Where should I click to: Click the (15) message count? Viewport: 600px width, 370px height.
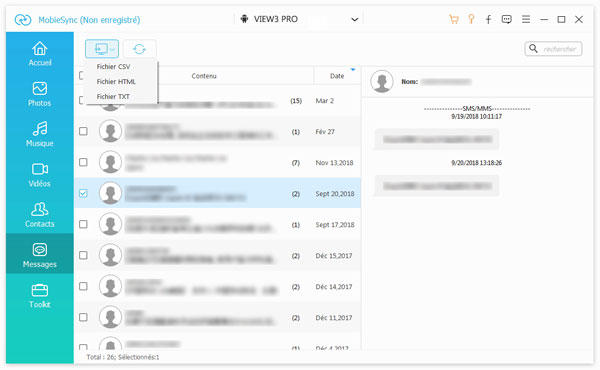click(296, 101)
